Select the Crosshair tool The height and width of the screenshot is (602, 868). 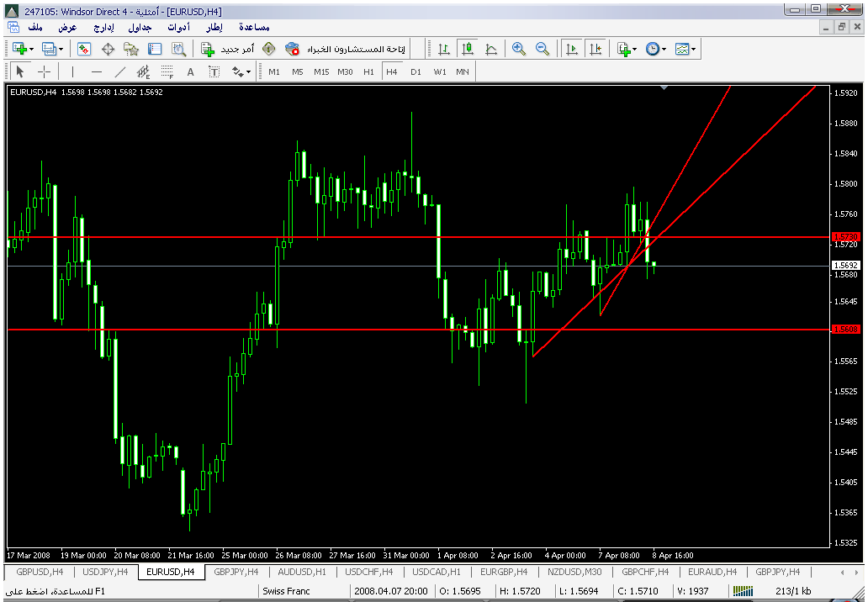pyautogui.click(x=44, y=72)
